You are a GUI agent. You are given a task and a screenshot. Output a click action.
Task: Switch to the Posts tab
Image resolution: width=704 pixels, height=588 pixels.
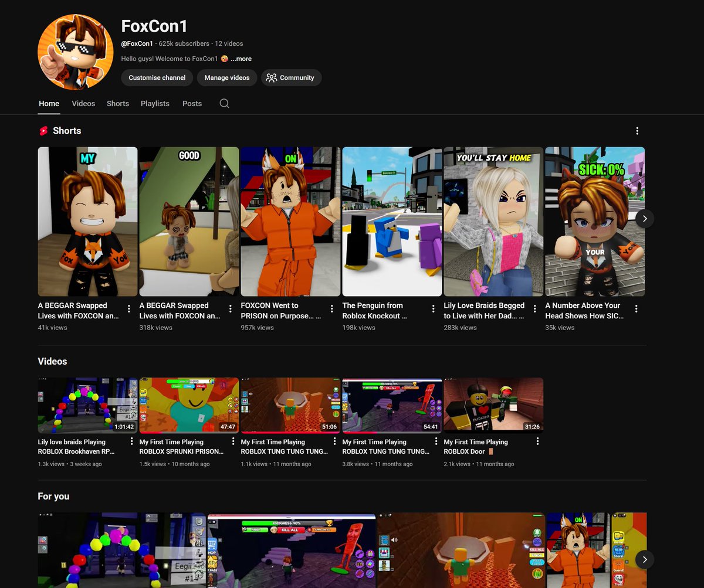[x=192, y=103]
